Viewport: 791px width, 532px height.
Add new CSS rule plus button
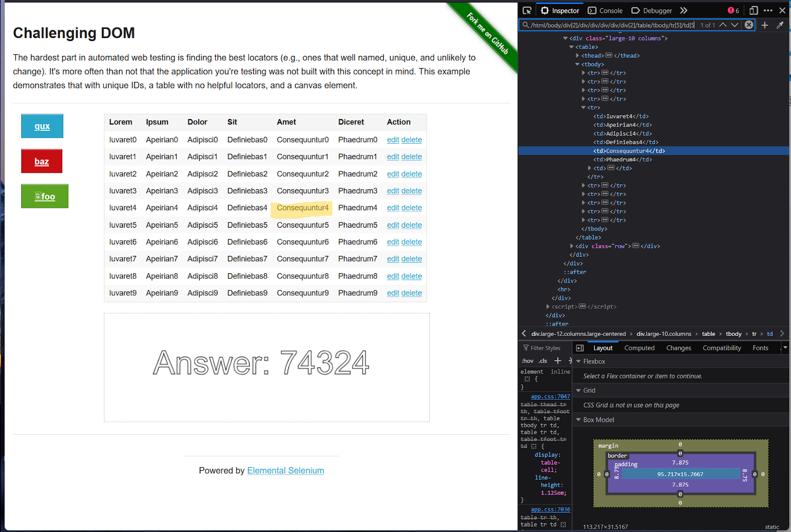coord(558,361)
